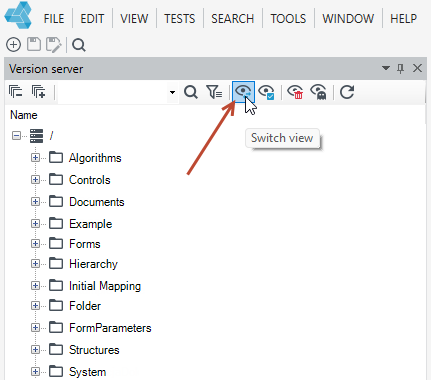Viewport: 431px width, 380px height.
Task: Expand the Documents folder
Action: point(35,202)
